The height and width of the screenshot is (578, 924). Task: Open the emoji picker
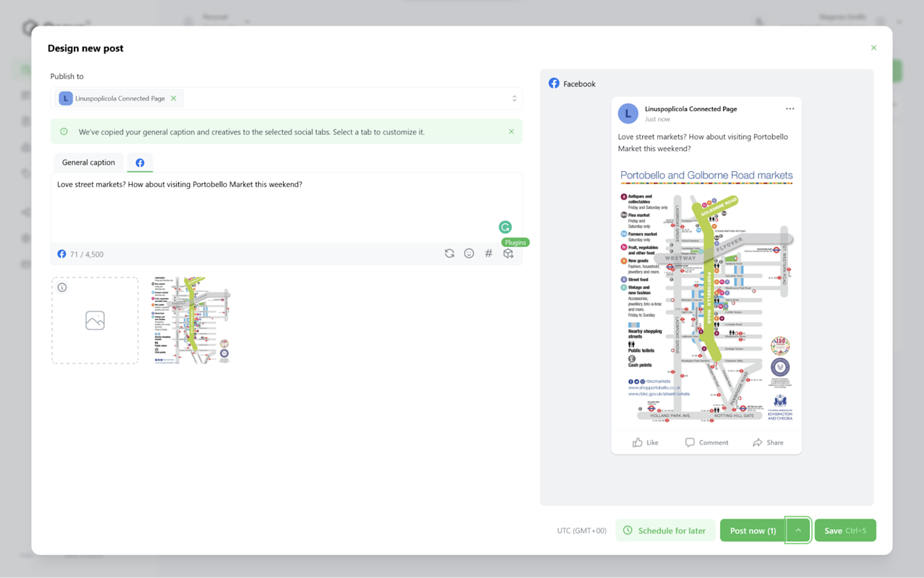[469, 254]
